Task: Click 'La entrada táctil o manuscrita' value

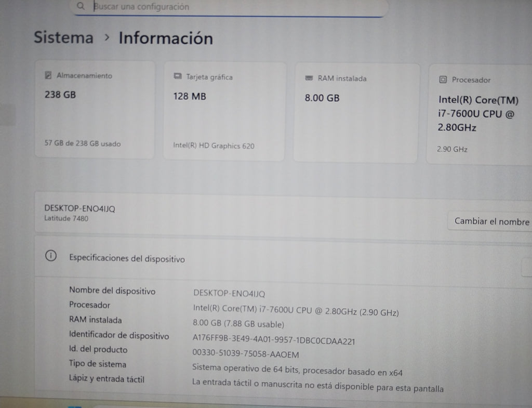Action: click(x=317, y=385)
